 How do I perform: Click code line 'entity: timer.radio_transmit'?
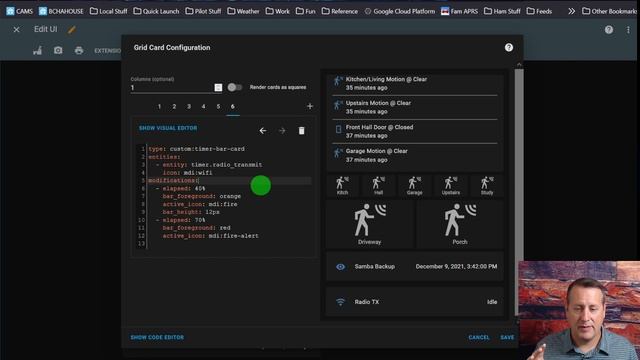pyautogui.click(x=212, y=164)
